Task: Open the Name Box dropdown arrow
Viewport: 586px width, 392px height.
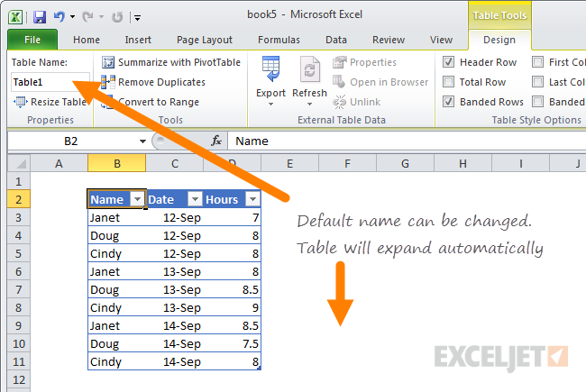Action: click(142, 141)
